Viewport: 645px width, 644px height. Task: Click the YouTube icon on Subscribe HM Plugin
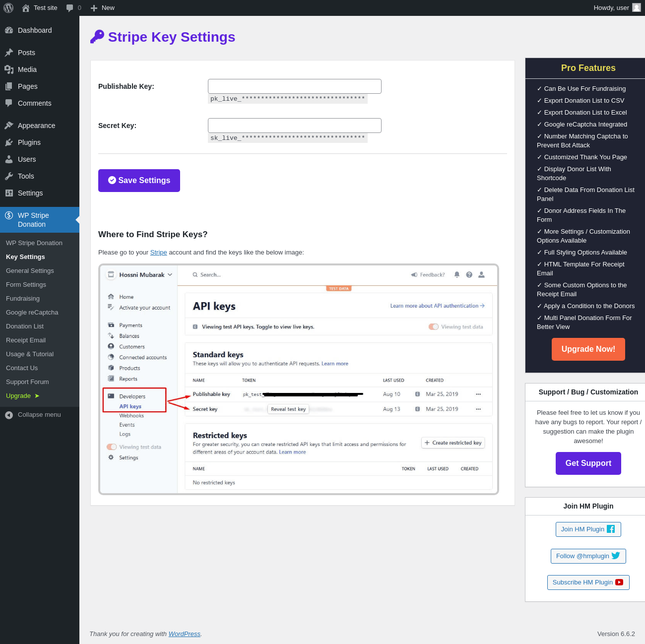point(619,582)
